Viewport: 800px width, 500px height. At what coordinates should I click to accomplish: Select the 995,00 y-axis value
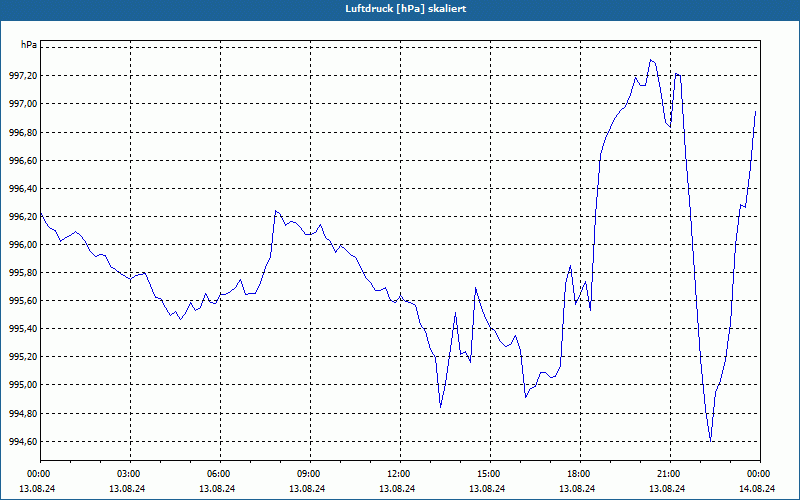22,385
